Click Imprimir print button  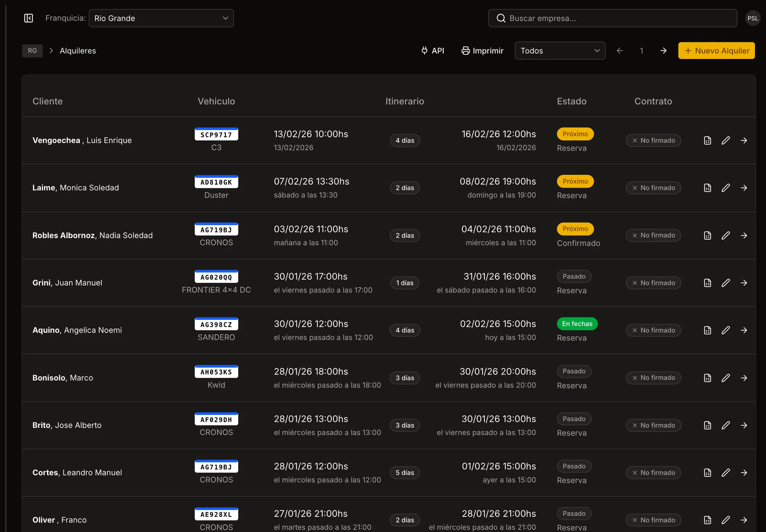pos(482,51)
